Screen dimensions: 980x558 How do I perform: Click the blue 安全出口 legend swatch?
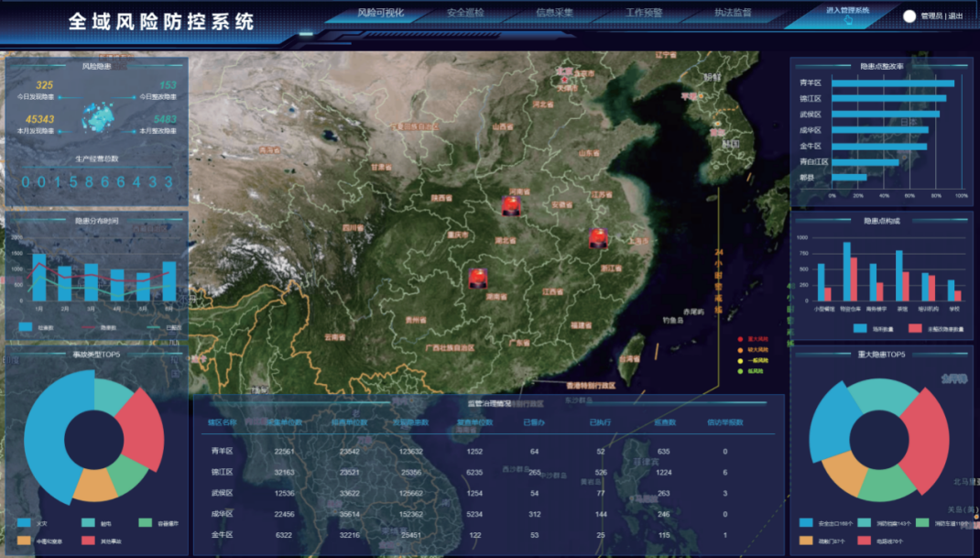pyautogui.click(x=806, y=523)
